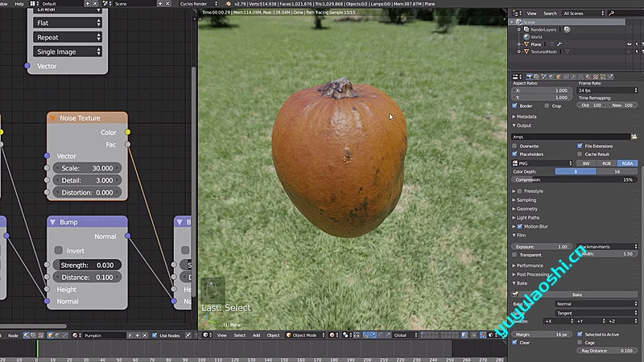The width and height of the screenshot is (644, 362).
Task: Enable the Cache Result checkbox
Action: point(580,154)
